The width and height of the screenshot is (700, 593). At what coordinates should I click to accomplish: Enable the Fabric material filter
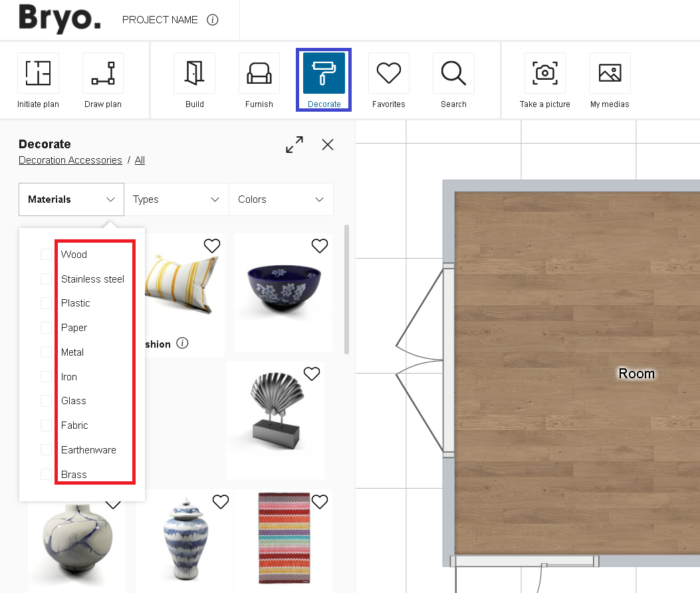tap(47, 425)
